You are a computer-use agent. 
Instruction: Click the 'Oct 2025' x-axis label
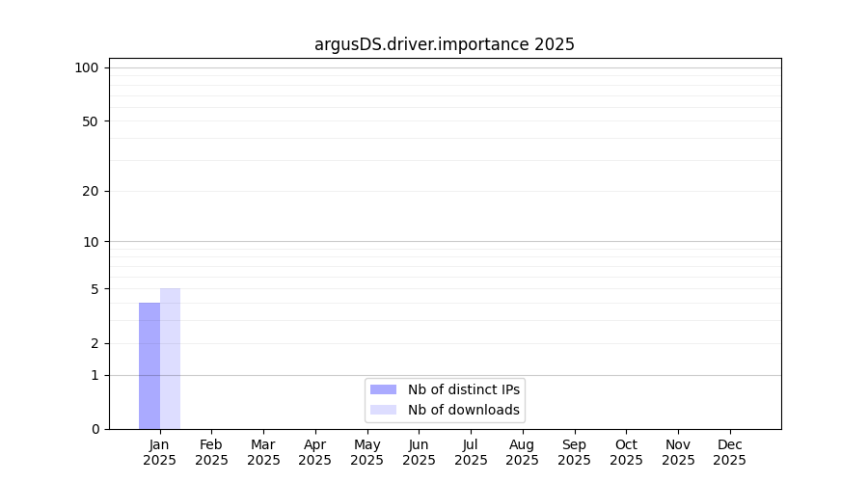[626, 452]
